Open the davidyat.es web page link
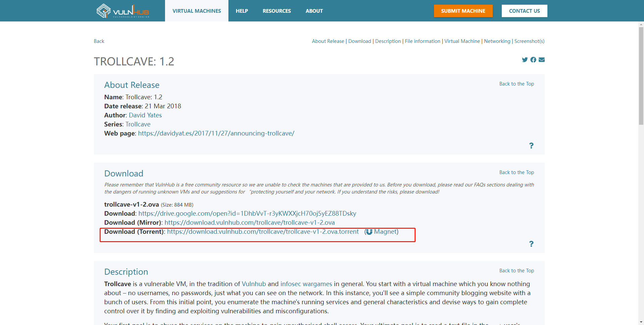The height and width of the screenshot is (325, 644). coord(216,133)
